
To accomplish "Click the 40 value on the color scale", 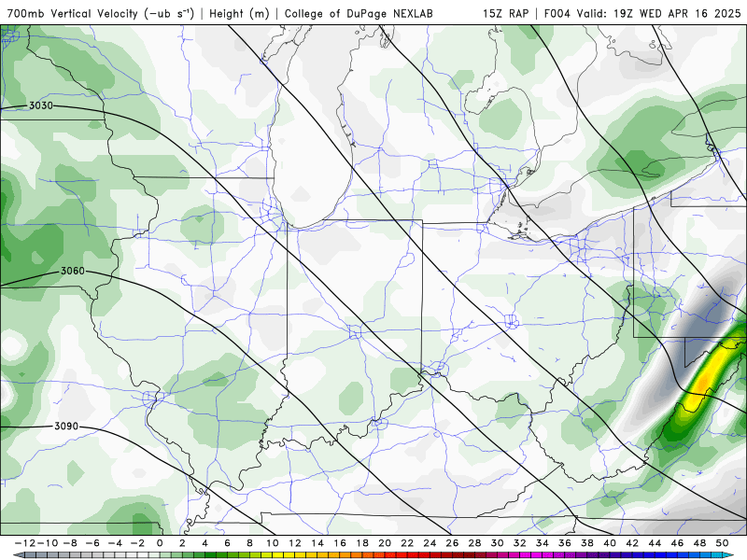I will click(x=610, y=543).
